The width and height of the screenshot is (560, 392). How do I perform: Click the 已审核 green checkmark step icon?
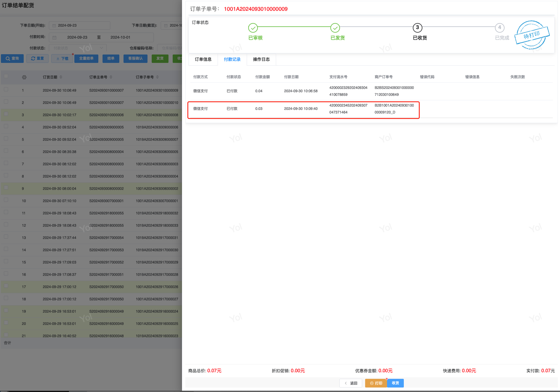point(253,28)
